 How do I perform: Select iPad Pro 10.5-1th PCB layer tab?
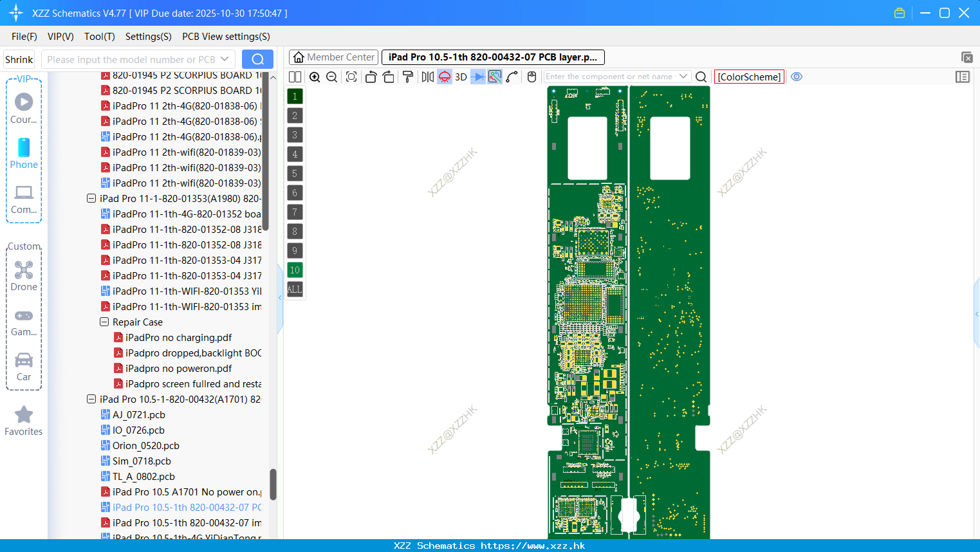[493, 57]
